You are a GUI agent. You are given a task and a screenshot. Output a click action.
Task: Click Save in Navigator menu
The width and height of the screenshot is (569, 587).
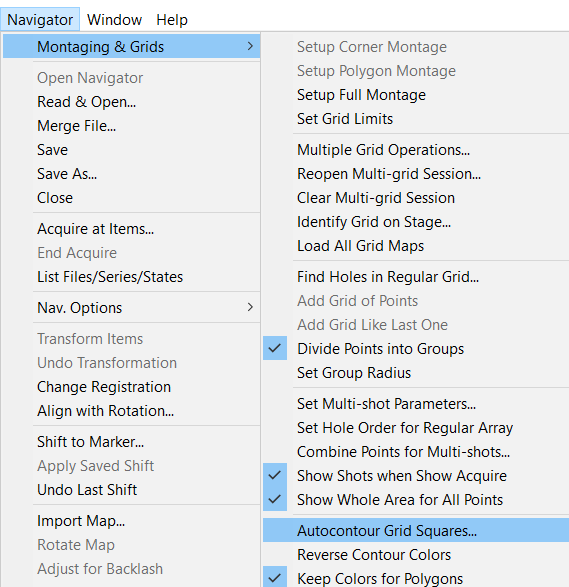pyautogui.click(x=131, y=150)
